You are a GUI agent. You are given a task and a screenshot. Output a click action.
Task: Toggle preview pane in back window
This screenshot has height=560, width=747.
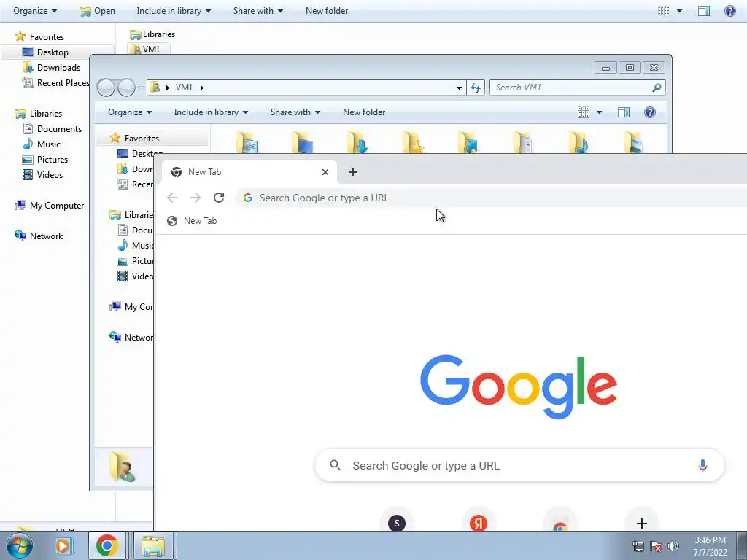(704, 10)
